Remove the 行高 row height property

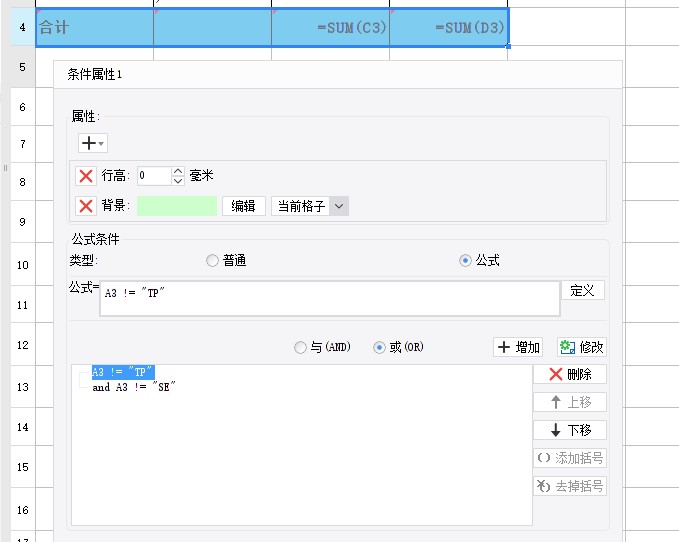(x=87, y=176)
